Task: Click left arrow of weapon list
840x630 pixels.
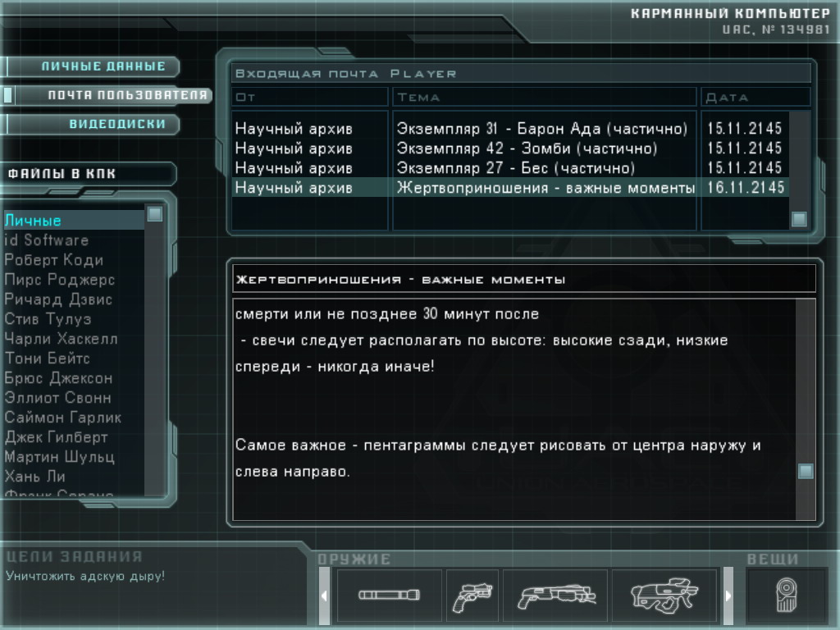Action: click(324, 596)
